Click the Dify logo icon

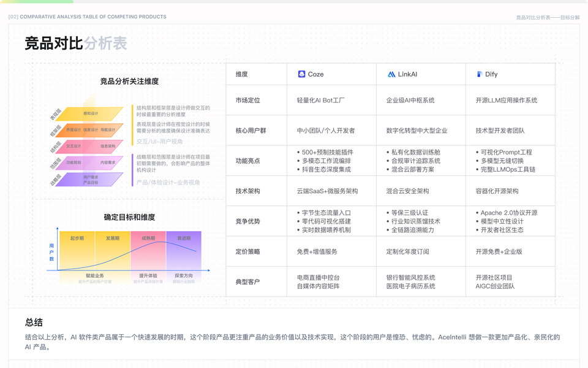479,74
